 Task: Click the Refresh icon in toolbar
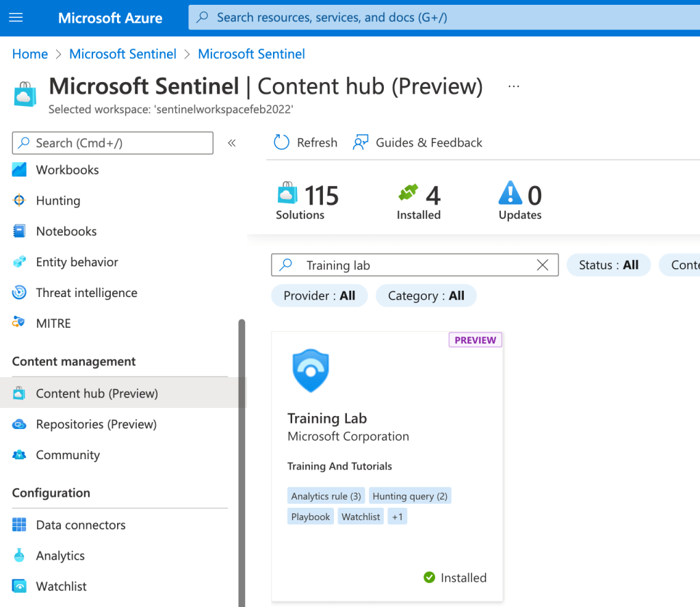point(281,142)
